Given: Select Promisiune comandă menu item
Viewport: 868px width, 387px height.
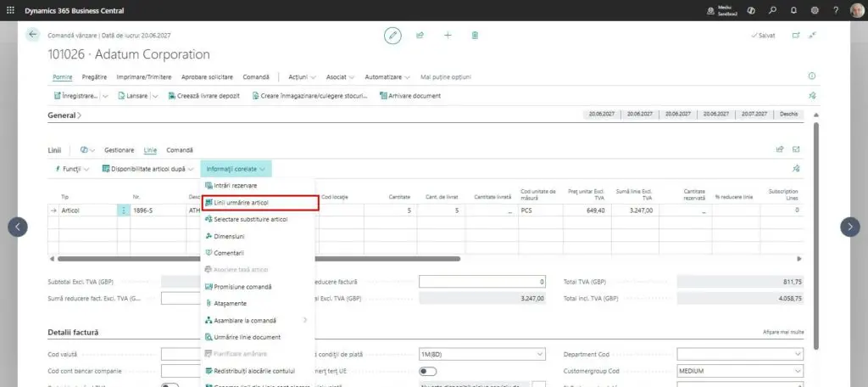Looking at the screenshot, I should 257,287.
